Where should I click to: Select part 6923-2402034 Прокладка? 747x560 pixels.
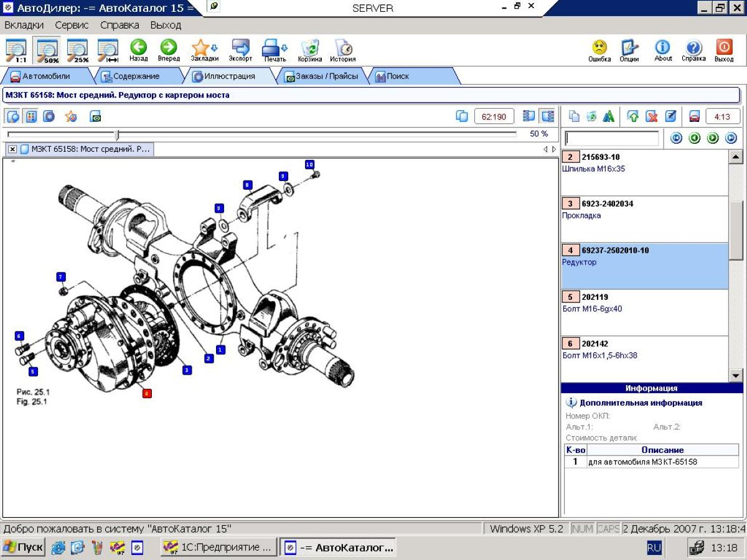point(644,219)
